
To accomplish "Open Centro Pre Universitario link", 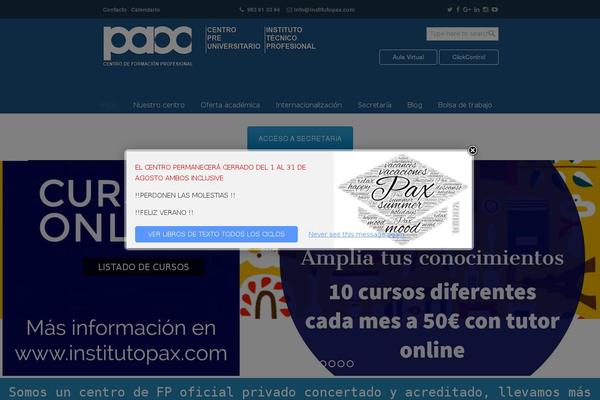I will click(x=233, y=38).
